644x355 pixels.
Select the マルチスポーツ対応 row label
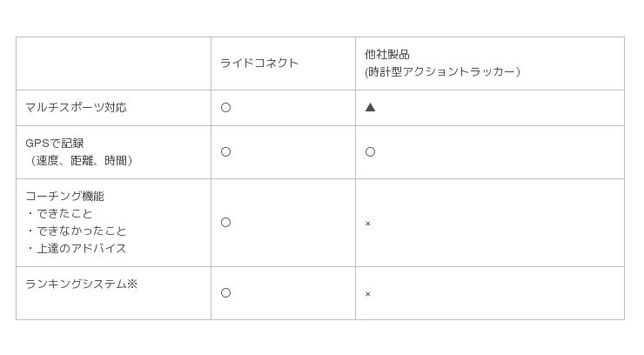click(x=76, y=108)
